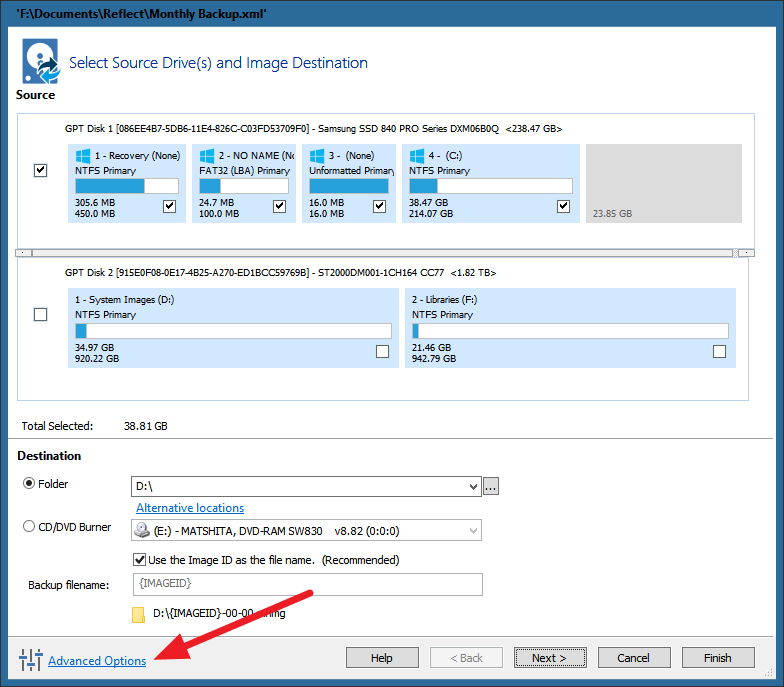Viewport: 784px width, 687px height.
Task: Click the Back button
Action: tap(466, 658)
